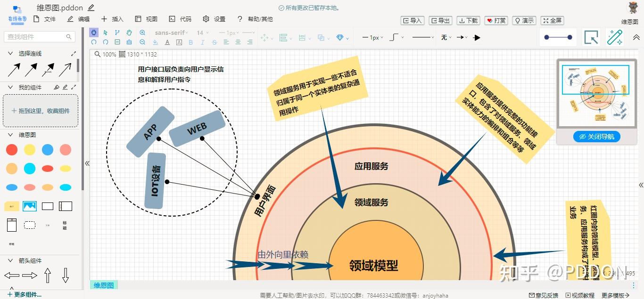
Task: Toggle bold text formatting
Action: (x=191, y=42)
